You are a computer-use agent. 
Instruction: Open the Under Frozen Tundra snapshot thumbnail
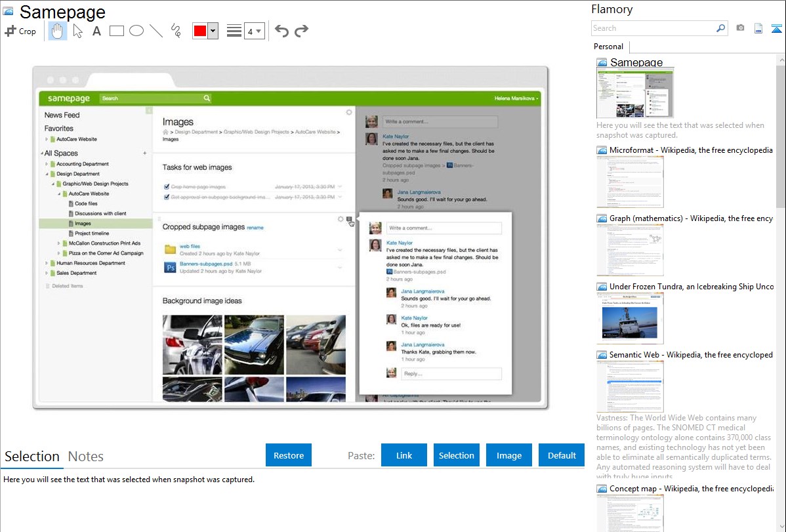[630, 318]
